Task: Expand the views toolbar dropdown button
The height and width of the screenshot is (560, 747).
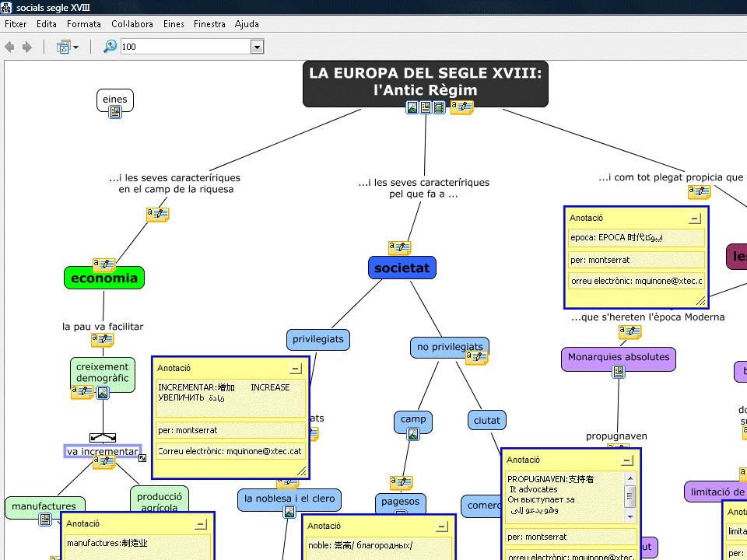Action: tap(75, 47)
